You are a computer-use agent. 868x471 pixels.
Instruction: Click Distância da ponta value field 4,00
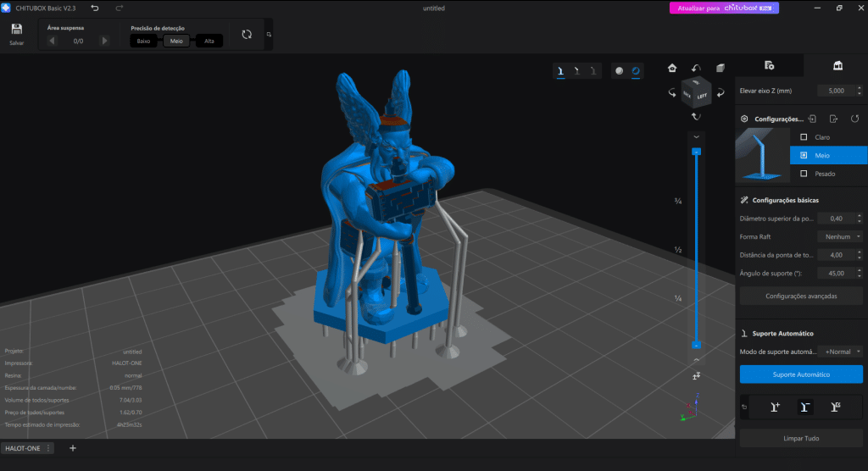point(837,255)
